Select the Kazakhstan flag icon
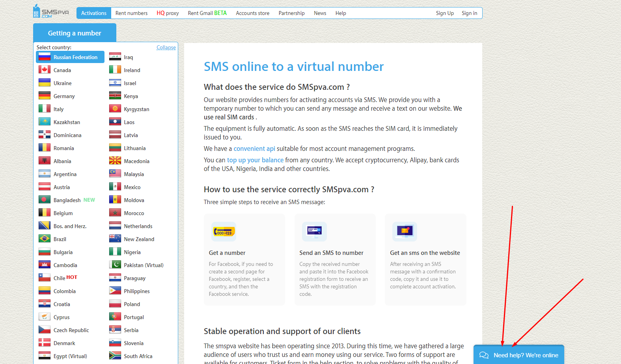The width and height of the screenshot is (621, 364). pos(45,122)
